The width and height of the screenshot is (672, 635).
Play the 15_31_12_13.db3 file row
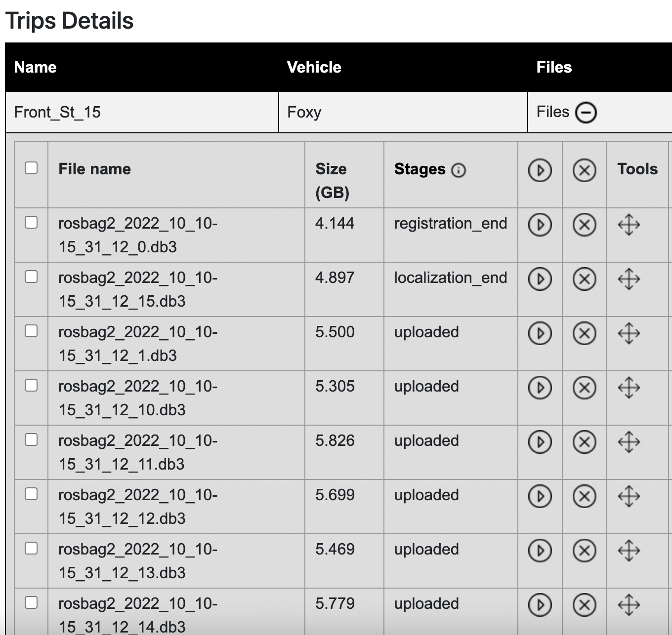pos(540,551)
